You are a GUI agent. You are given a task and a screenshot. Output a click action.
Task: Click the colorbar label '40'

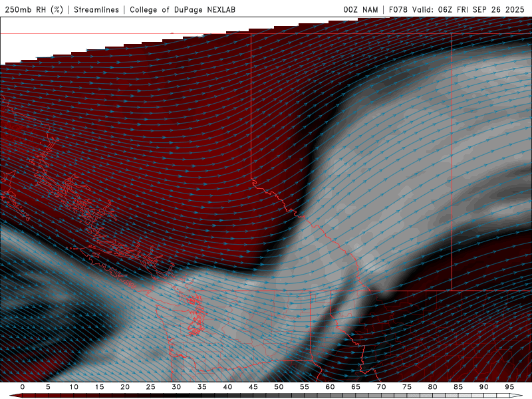[227, 387]
